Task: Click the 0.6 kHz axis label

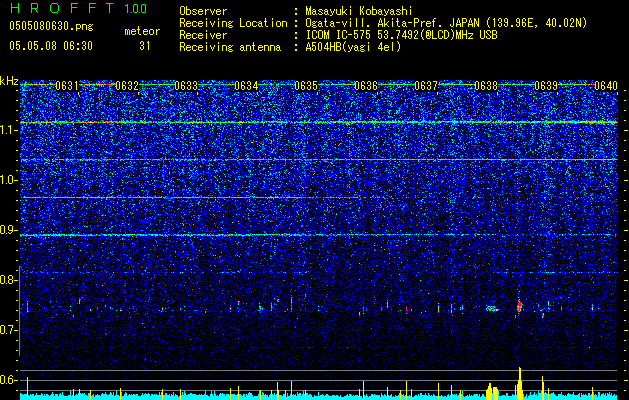Action: pyautogui.click(x=9, y=380)
